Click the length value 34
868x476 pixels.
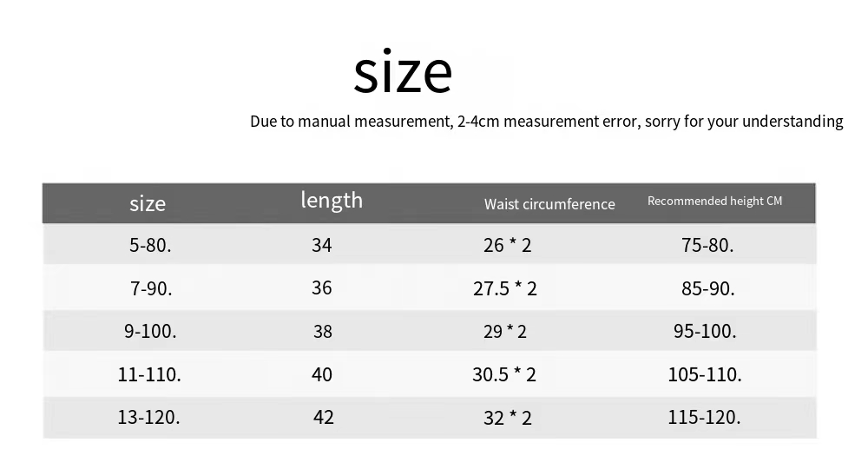[x=322, y=245]
